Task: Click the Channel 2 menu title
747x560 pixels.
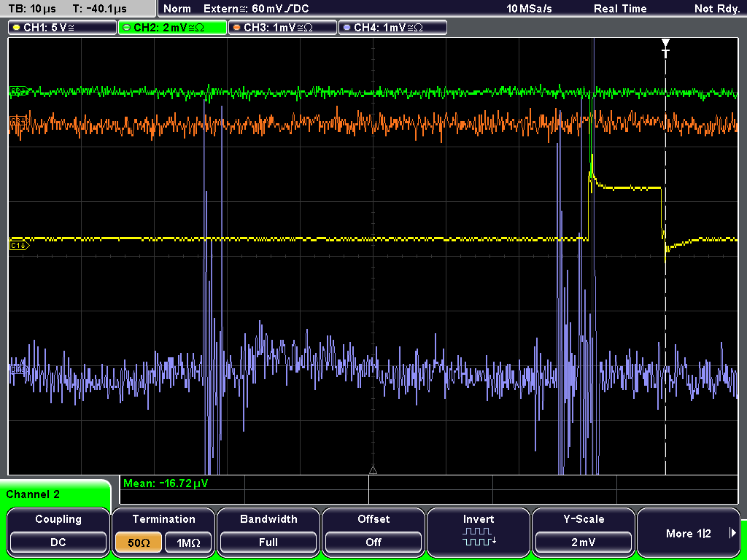Action: (x=33, y=494)
